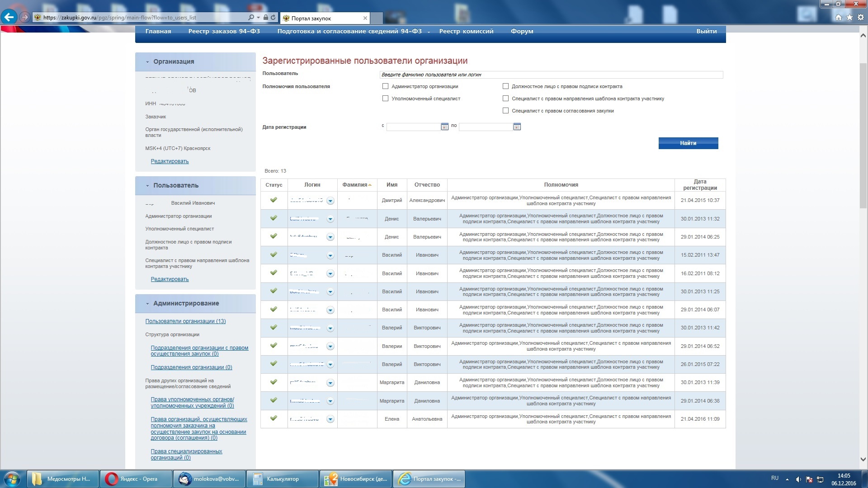Click the Windows Start button
The image size is (868, 488).
point(12,479)
